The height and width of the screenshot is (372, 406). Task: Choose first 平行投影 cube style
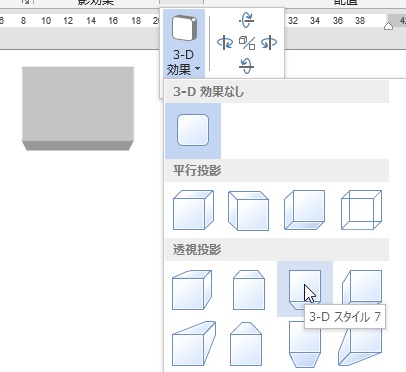click(193, 210)
